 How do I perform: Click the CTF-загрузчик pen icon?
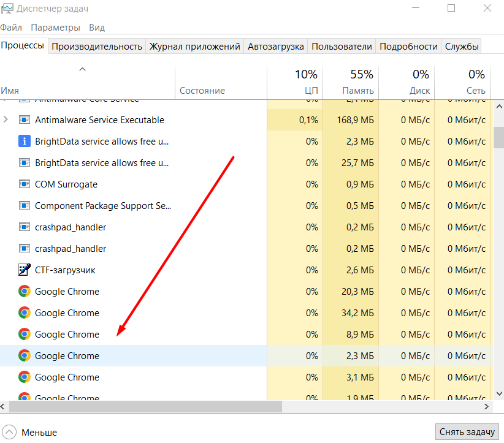point(25,270)
